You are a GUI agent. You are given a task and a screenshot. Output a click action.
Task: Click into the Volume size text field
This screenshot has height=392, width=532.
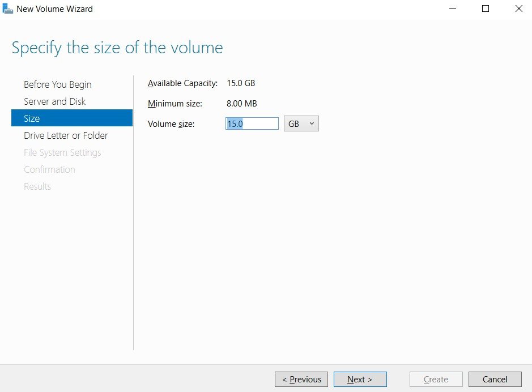252,123
